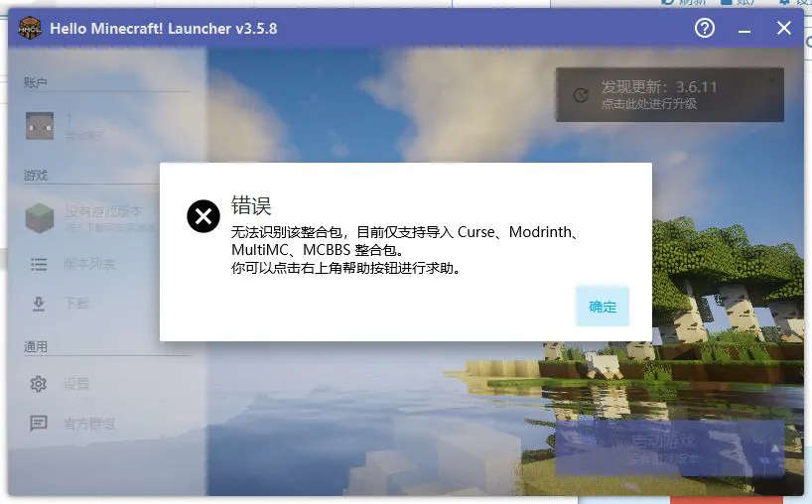812x504 pixels.
Task: Open the 官方群组 menu entry
Action: click(89, 424)
